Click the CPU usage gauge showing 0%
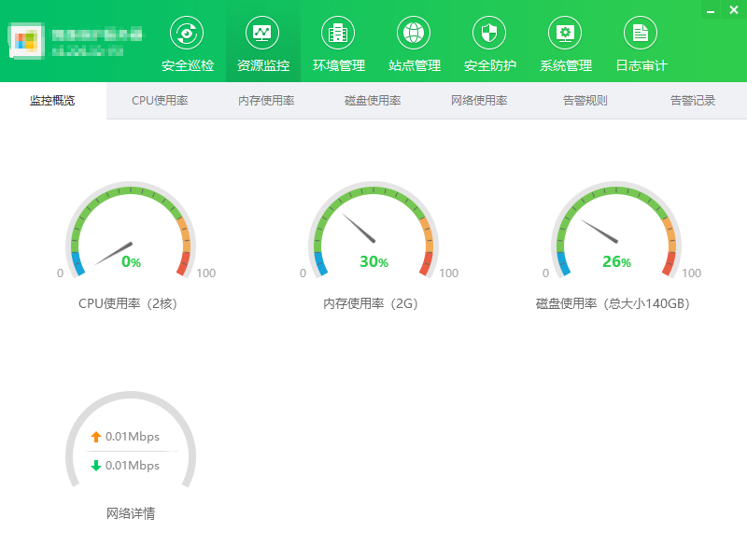 (x=131, y=233)
